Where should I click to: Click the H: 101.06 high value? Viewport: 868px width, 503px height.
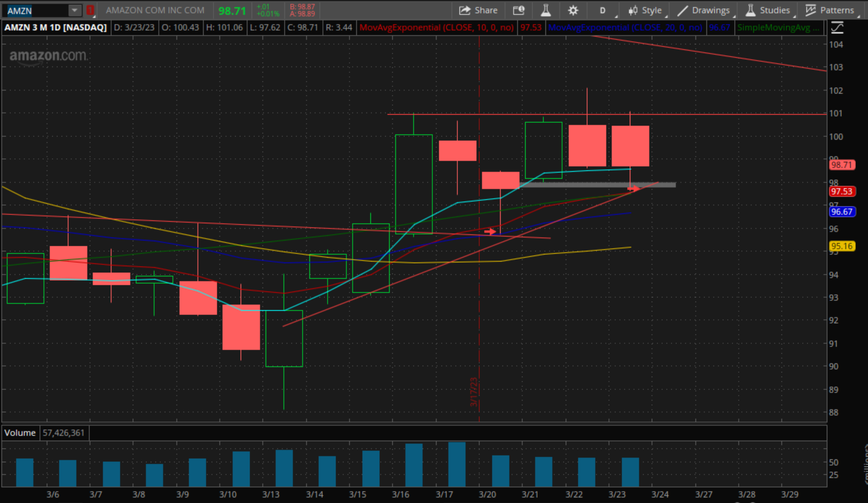(x=225, y=28)
